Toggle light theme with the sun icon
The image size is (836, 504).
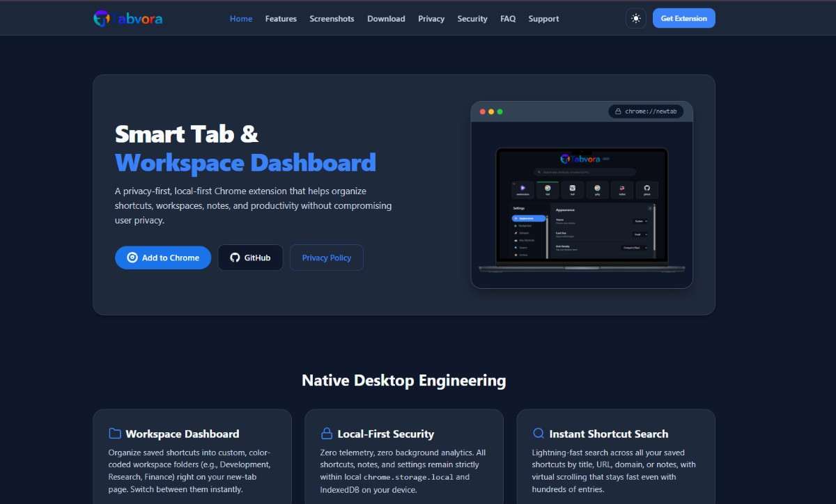(x=635, y=19)
